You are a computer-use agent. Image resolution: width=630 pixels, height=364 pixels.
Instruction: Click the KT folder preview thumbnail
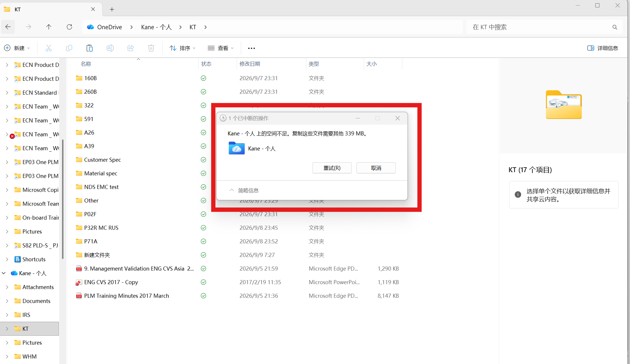(564, 105)
